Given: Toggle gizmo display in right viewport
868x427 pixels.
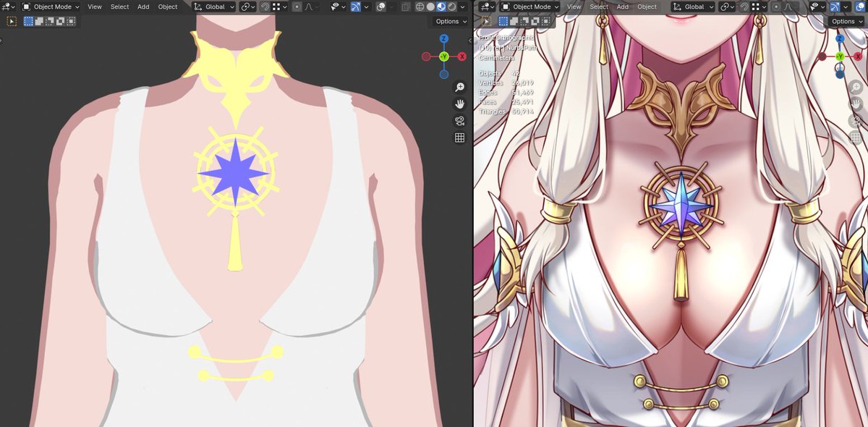Looking at the screenshot, I should [x=835, y=7].
